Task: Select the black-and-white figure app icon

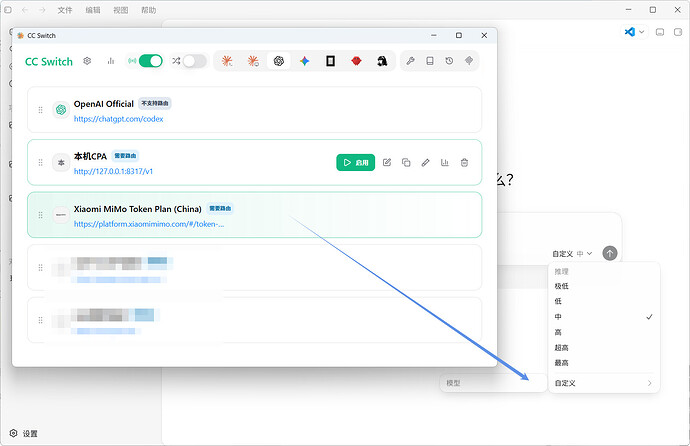Action: [382, 61]
